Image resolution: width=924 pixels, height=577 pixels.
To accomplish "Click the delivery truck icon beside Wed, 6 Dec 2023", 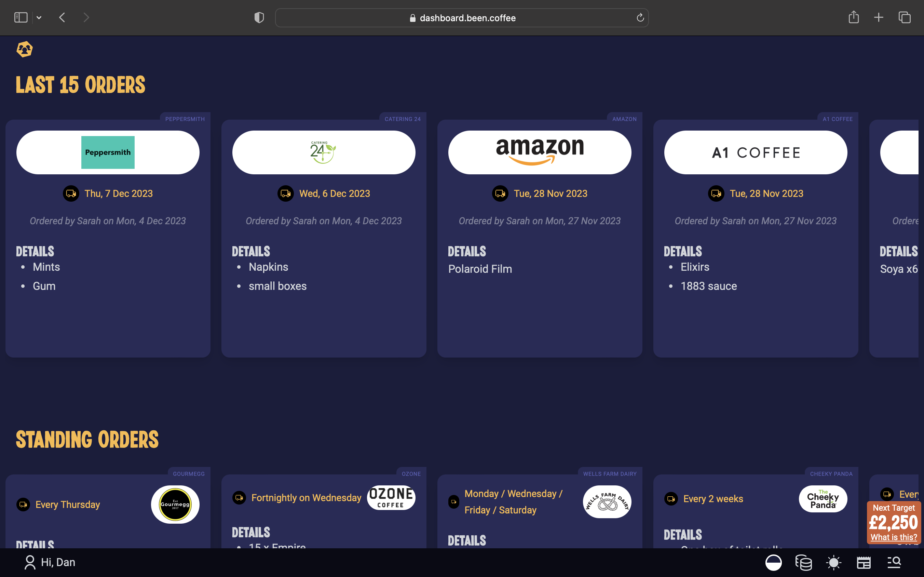I will (286, 193).
